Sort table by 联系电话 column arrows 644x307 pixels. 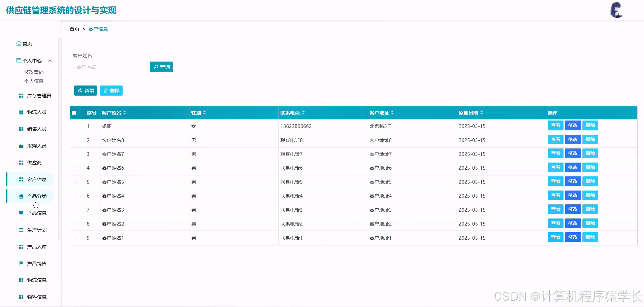coord(303,113)
